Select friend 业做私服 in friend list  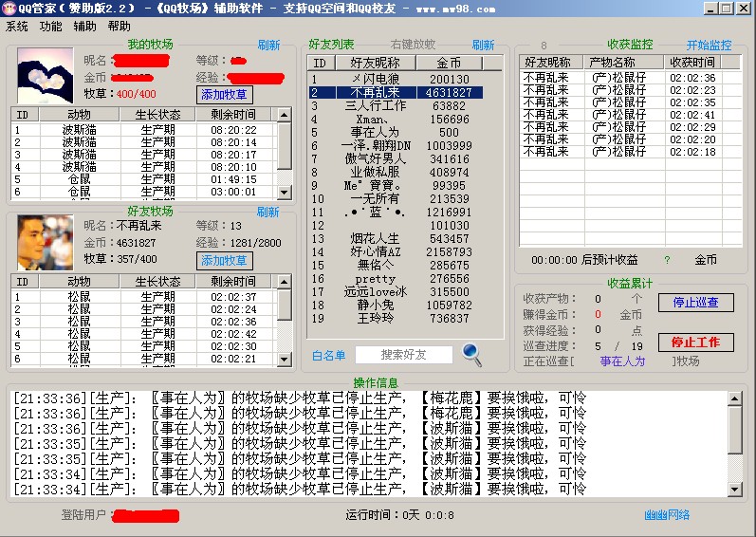pyautogui.click(x=396, y=172)
